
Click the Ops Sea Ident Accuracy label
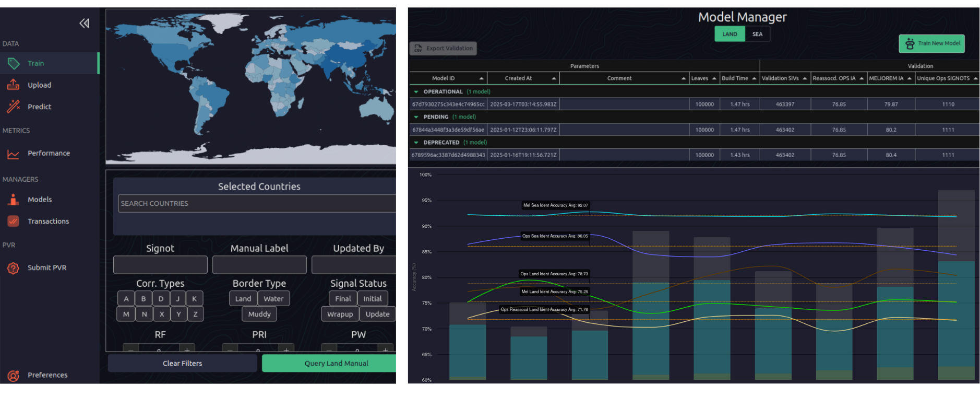click(555, 236)
